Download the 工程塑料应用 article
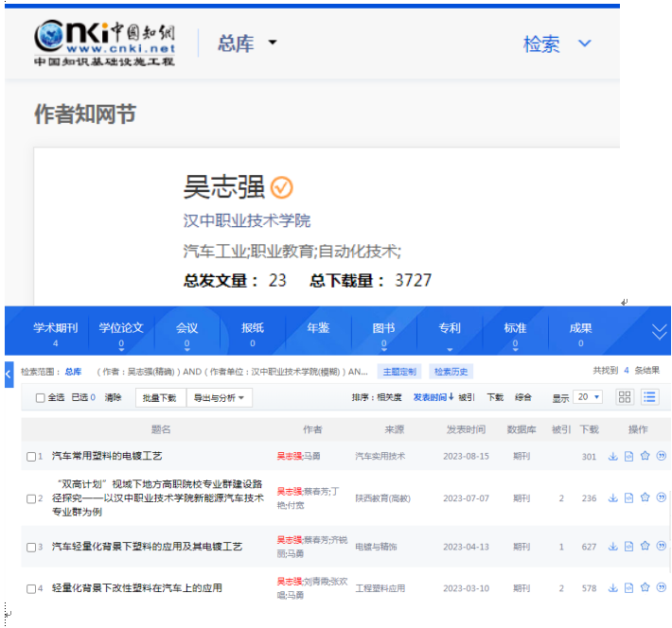The height and width of the screenshot is (628, 672). click(613, 587)
